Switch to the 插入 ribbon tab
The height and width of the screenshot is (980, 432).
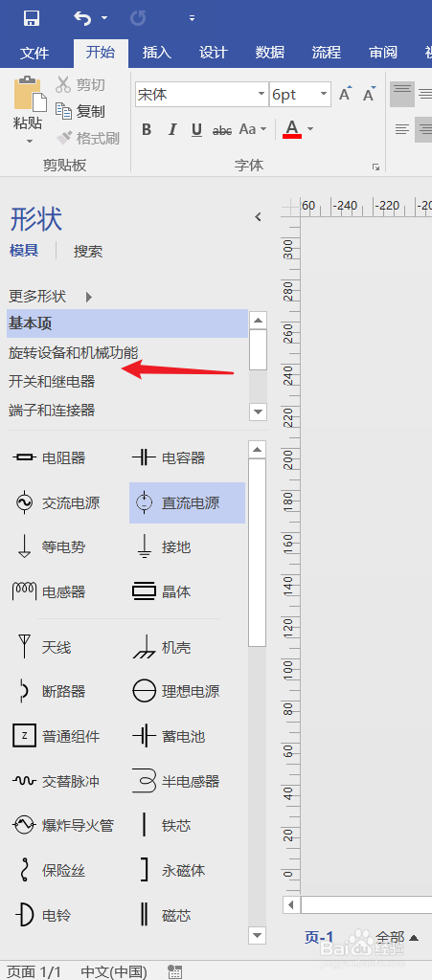tap(156, 53)
